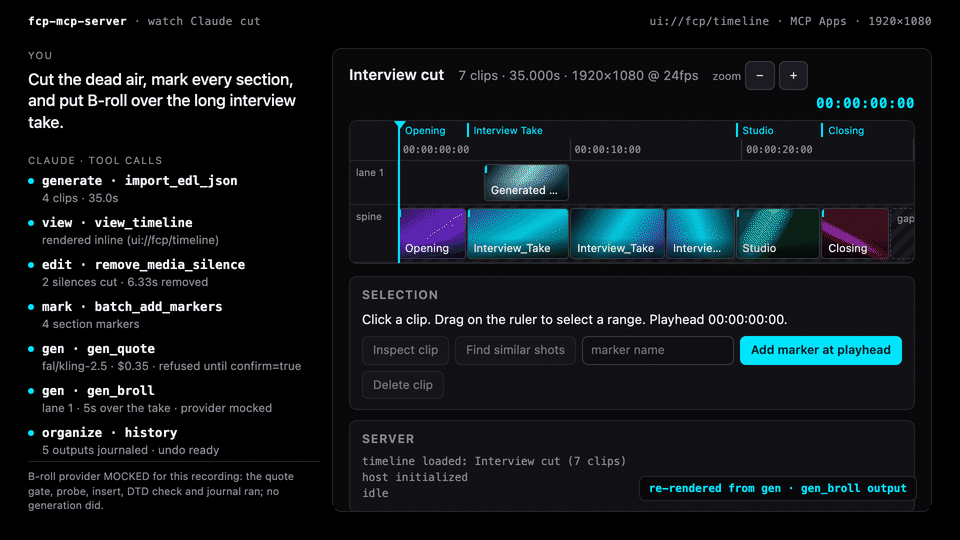Click the 'spine' track label

(369, 217)
